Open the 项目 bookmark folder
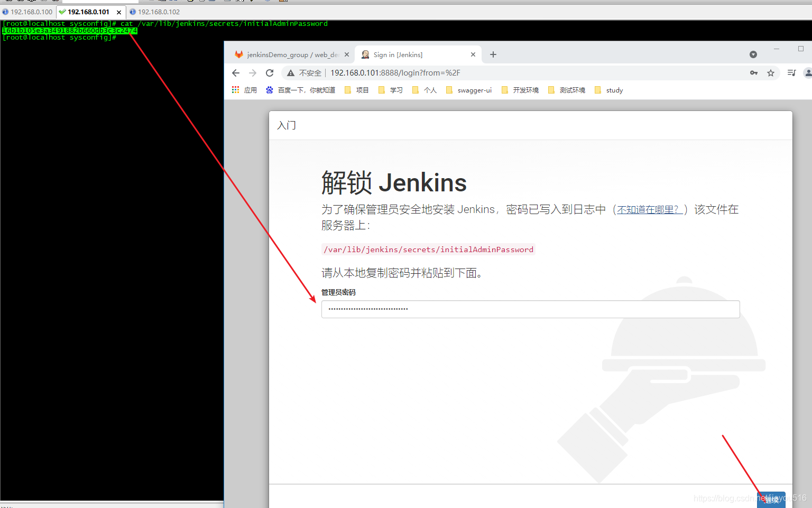This screenshot has height=508, width=812. [357, 90]
